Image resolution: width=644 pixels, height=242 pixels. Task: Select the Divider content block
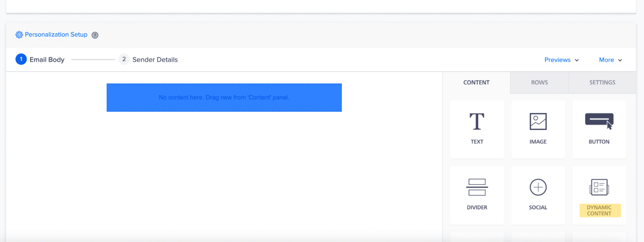coord(477,195)
